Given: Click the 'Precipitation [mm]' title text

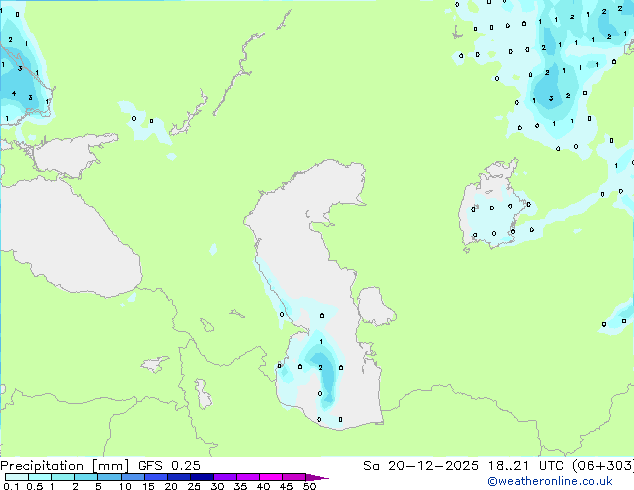Looking at the screenshot, I should pos(65,466).
